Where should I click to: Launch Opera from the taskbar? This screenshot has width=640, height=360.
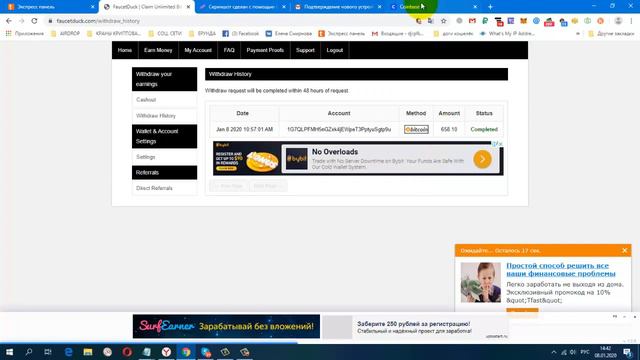(x=127, y=352)
